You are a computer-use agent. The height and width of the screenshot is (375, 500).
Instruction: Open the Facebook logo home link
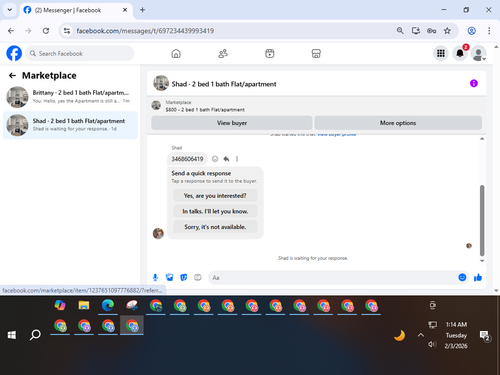pos(14,53)
